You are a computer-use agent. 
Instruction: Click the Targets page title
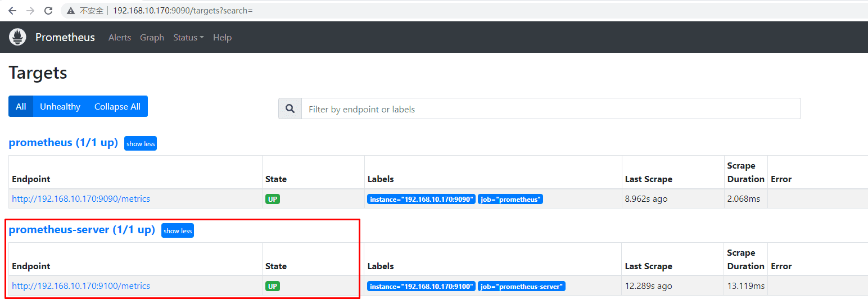click(38, 73)
